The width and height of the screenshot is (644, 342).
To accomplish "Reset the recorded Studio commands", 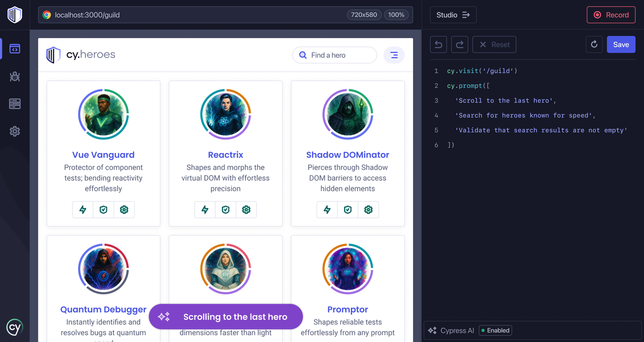I will [x=494, y=44].
